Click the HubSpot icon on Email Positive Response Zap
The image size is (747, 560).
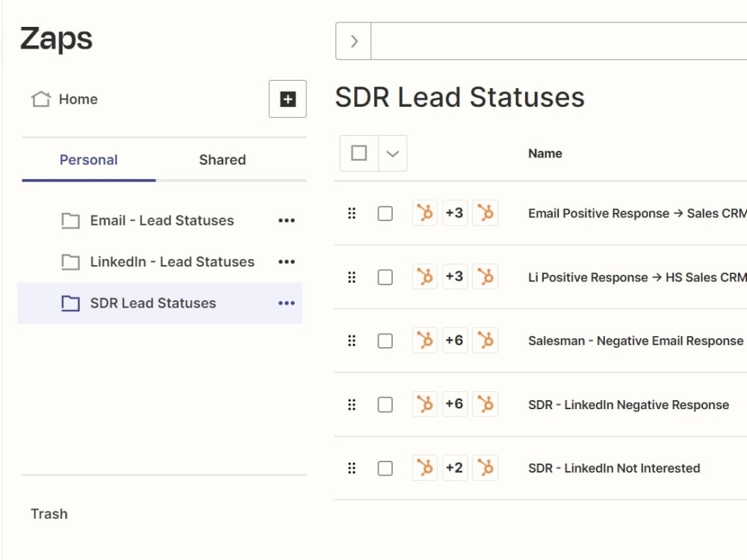(x=424, y=213)
